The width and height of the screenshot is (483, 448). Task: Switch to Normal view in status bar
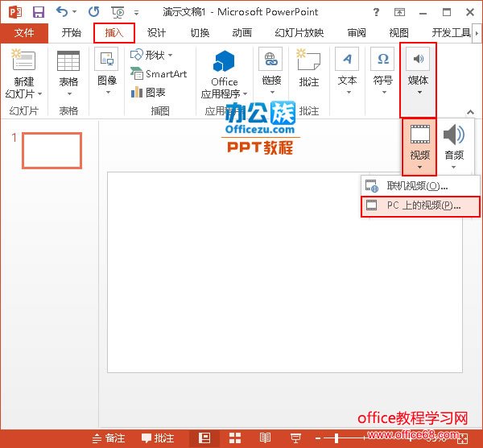click(205, 438)
